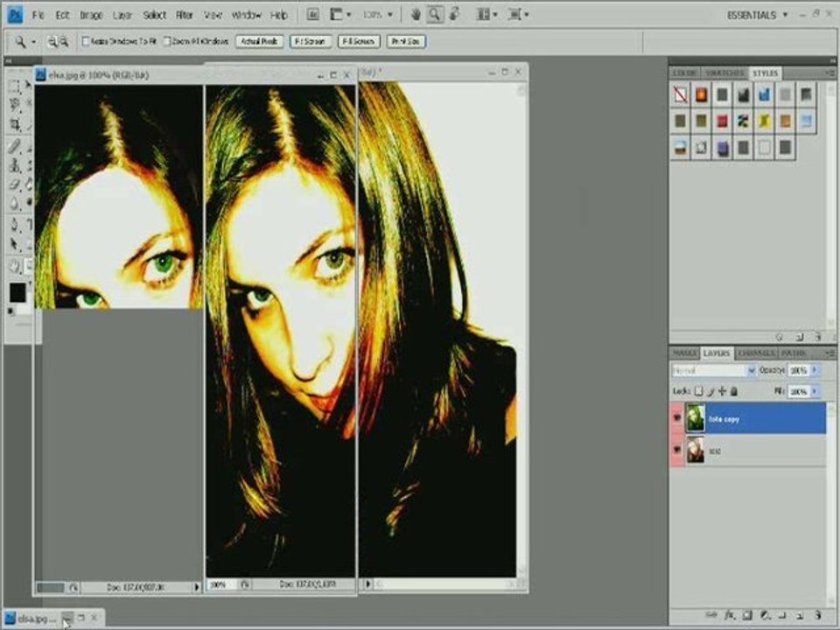The width and height of the screenshot is (840, 630).
Task: Select the Blur tool
Action: (15, 204)
